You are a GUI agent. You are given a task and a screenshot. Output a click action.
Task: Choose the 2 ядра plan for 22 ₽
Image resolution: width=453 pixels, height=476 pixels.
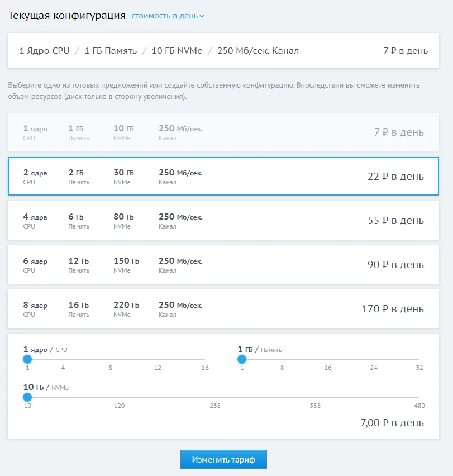(x=223, y=177)
